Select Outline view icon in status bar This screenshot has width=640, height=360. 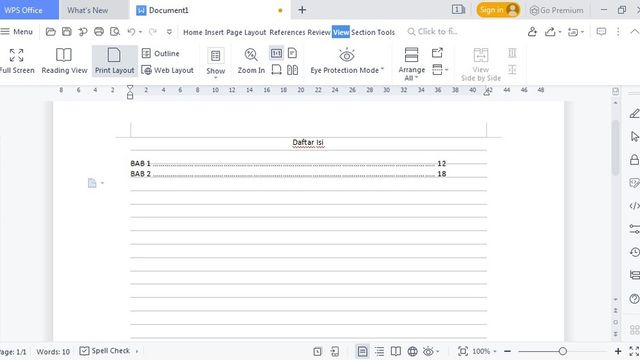[379, 351]
